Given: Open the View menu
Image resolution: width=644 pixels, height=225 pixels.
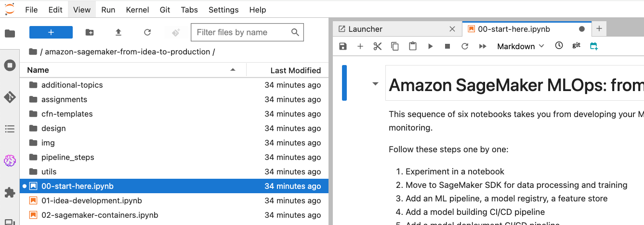Looking at the screenshot, I should click(x=82, y=10).
